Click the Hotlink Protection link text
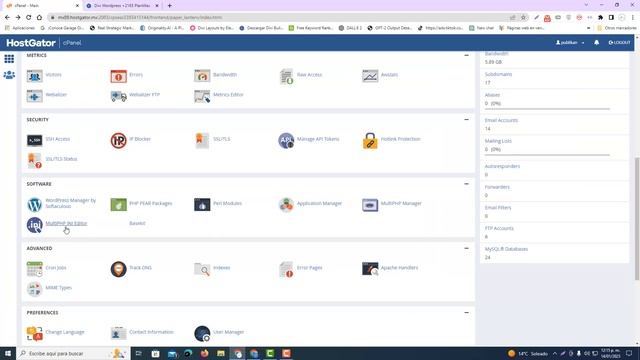 click(400, 139)
